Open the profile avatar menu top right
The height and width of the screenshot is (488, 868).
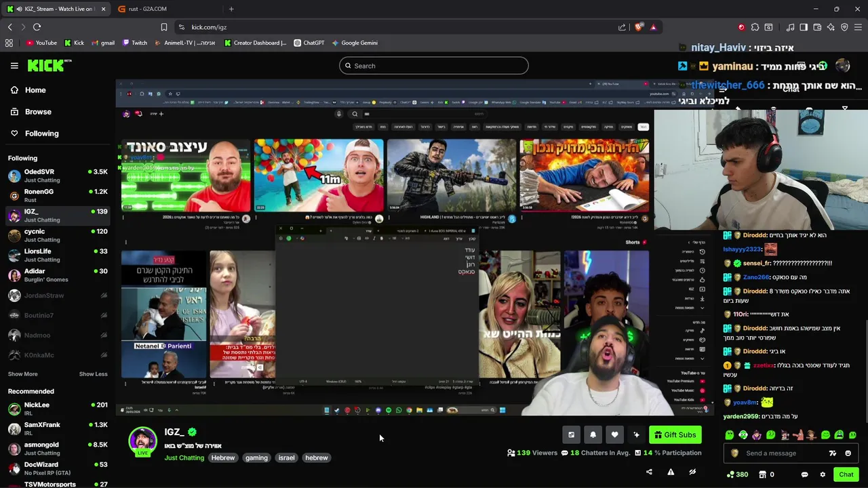(x=843, y=66)
